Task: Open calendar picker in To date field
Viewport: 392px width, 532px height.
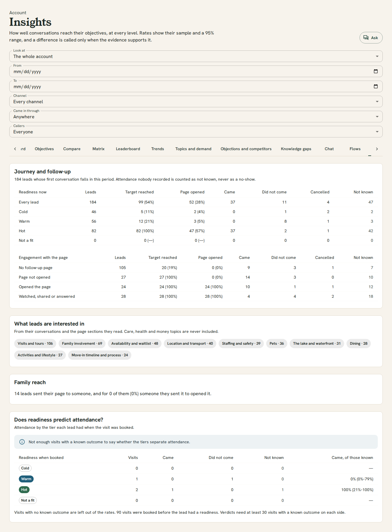Action: coord(376,86)
